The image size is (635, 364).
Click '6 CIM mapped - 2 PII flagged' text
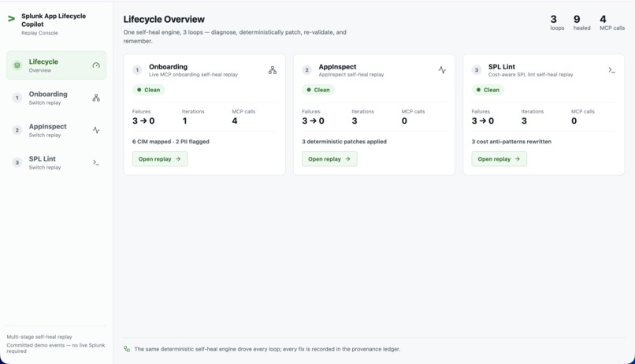click(x=170, y=141)
